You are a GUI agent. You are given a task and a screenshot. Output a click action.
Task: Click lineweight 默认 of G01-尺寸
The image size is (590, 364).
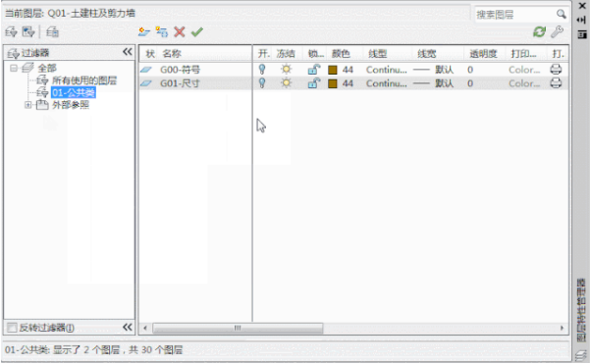[x=444, y=83]
